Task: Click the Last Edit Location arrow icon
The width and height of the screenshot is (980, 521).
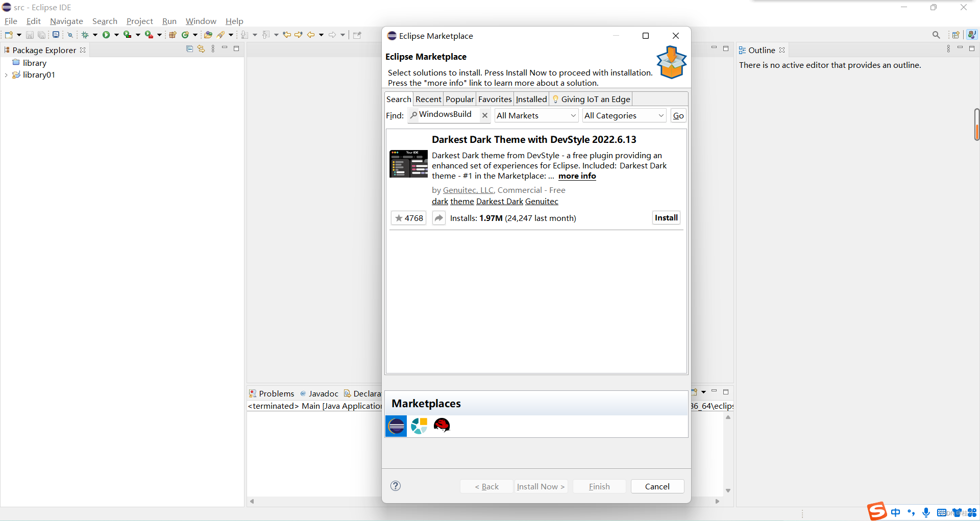Action: click(x=287, y=35)
